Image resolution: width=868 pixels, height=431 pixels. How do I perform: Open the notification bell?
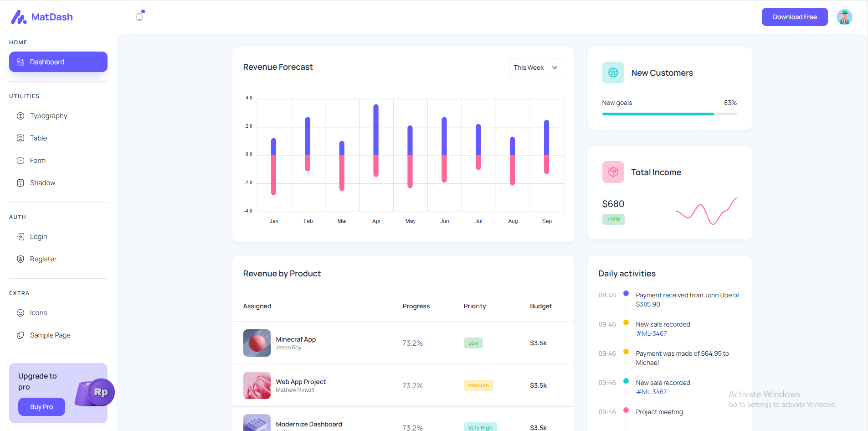pos(139,16)
